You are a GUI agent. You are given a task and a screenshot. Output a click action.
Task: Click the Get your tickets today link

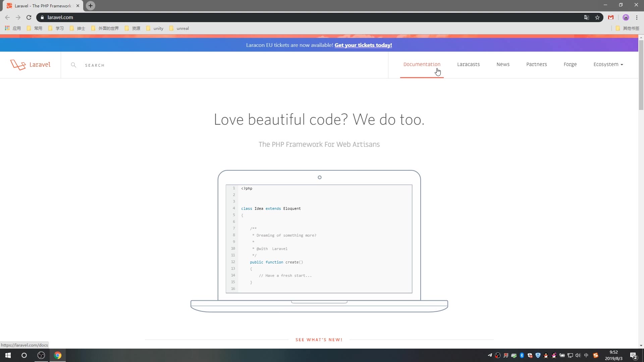(363, 45)
